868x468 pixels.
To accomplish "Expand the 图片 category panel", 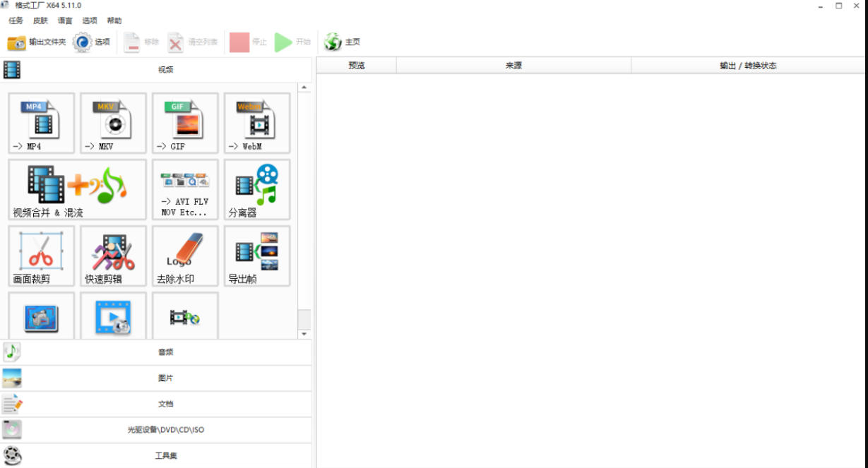I will (165, 378).
